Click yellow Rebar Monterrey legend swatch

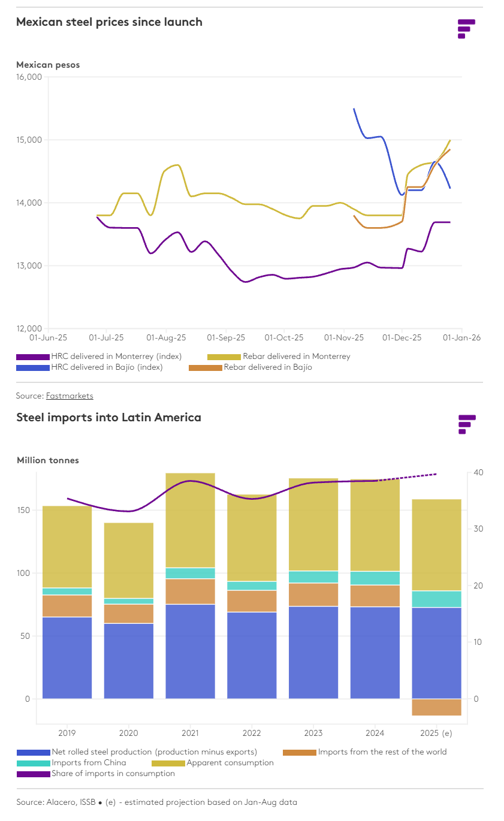tap(224, 357)
